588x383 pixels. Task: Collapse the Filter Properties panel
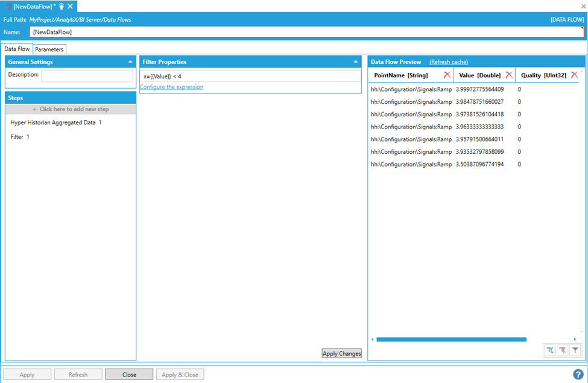(x=356, y=62)
